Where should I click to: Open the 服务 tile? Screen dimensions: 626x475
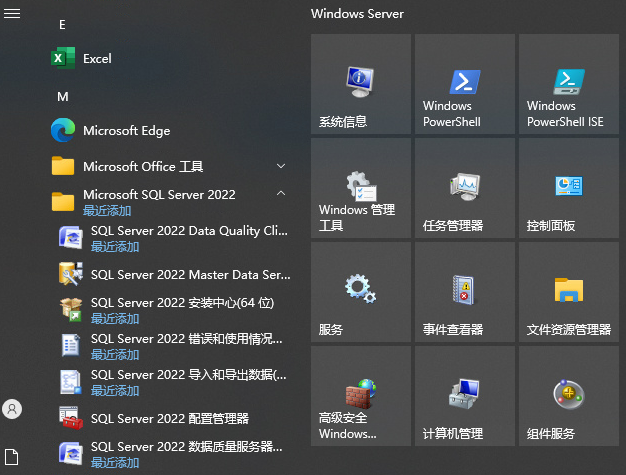(361, 292)
